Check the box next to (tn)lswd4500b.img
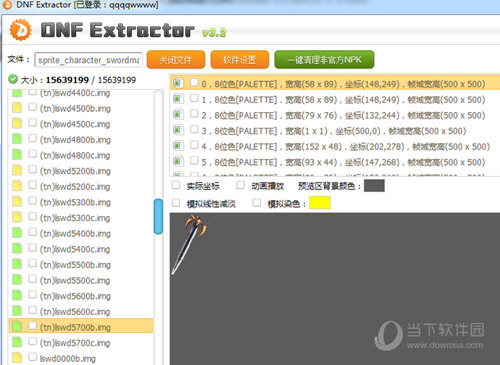This screenshot has width=500, height=365. (32, 107)
